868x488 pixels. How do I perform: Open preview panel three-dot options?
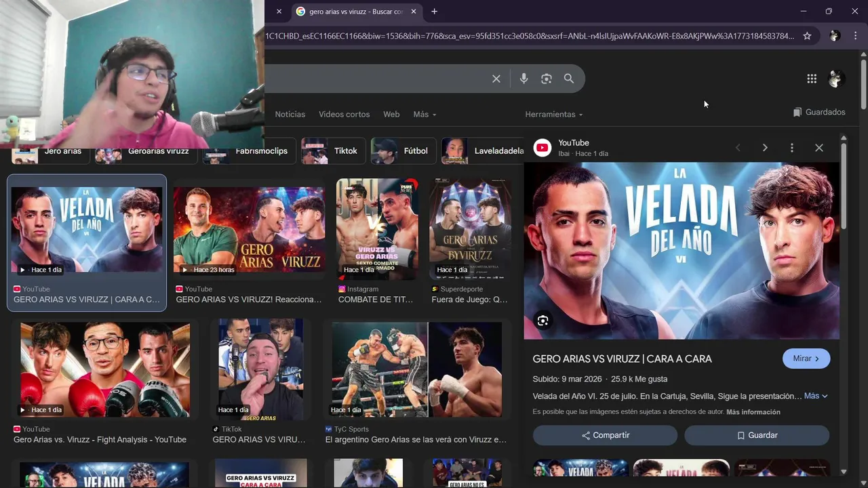click(x=791, y=148)
